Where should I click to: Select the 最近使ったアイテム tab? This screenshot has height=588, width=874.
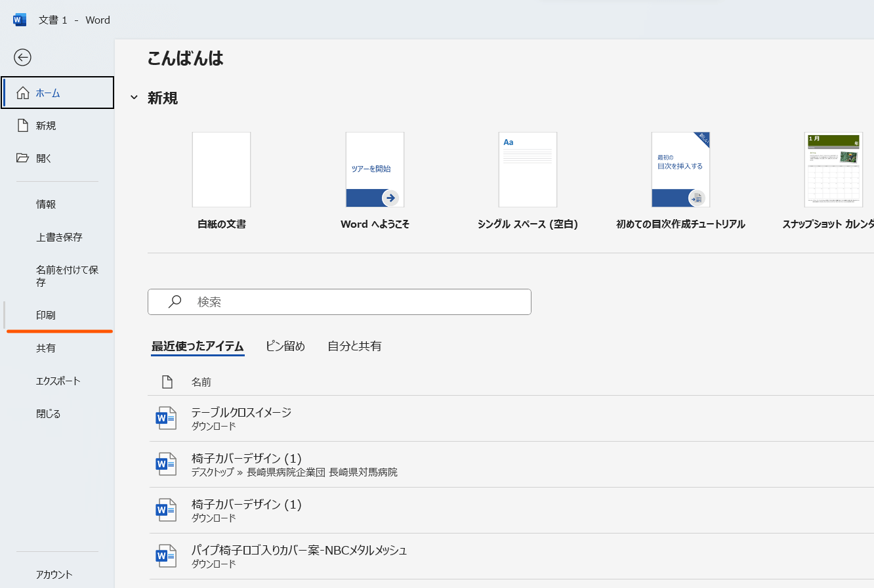[x=198, y=346]
